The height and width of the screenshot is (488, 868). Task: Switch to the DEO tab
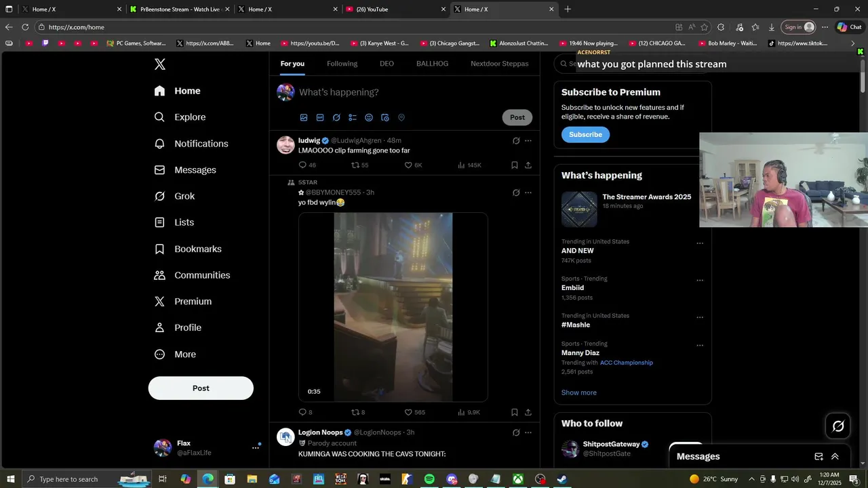387,64
